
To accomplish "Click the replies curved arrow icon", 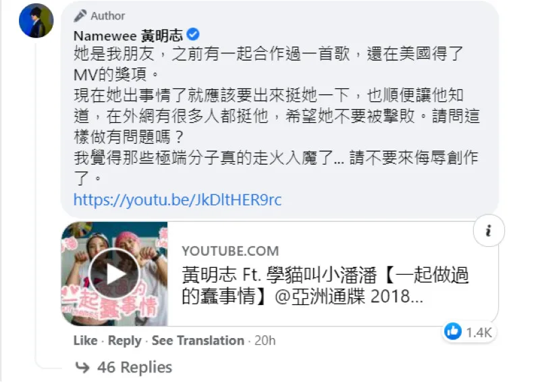I will [x=82, y=367].
